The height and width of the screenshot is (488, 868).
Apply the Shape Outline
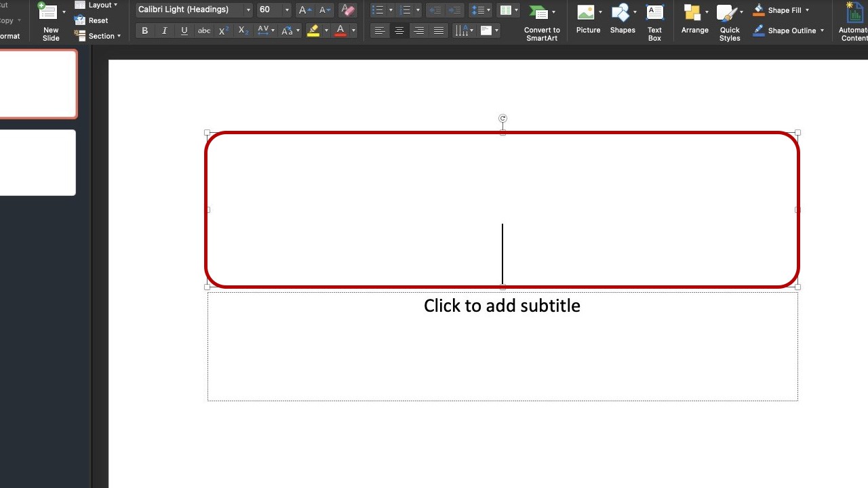click(785, 30)
